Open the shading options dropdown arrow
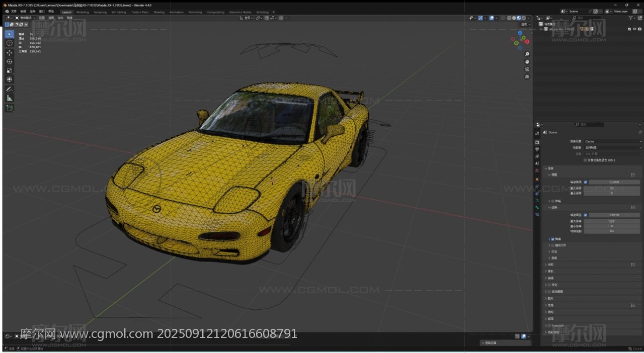The height and width of the screenshot is (353, 644). tap(529, 18)
